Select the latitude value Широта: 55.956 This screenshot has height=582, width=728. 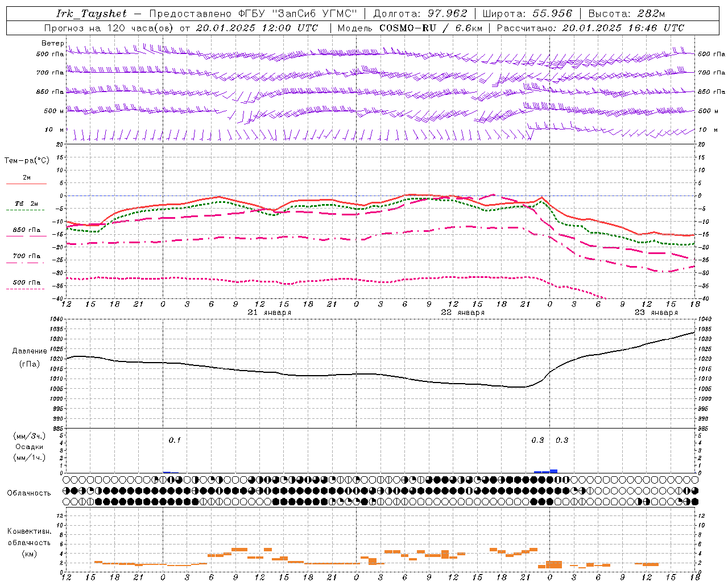pos(527,14)
